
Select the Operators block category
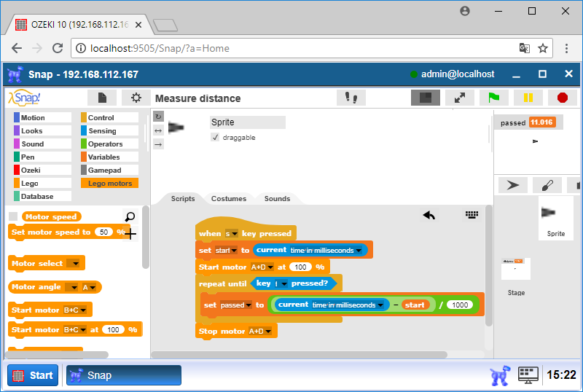(x=109, y=144)
